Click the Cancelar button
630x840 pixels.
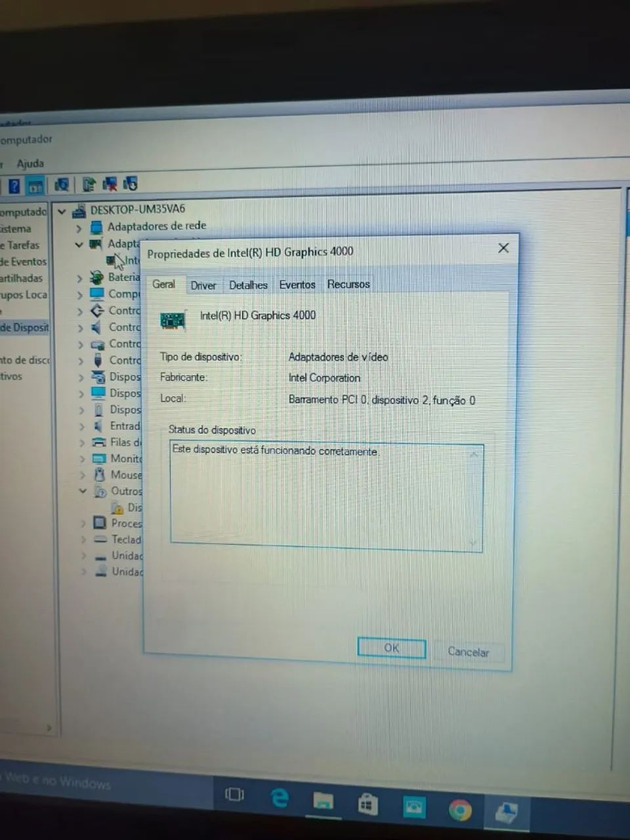pos(469,652)
